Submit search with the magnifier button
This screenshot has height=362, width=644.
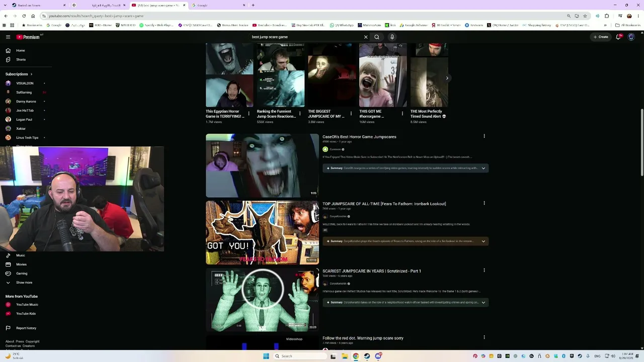click(376, 37)
